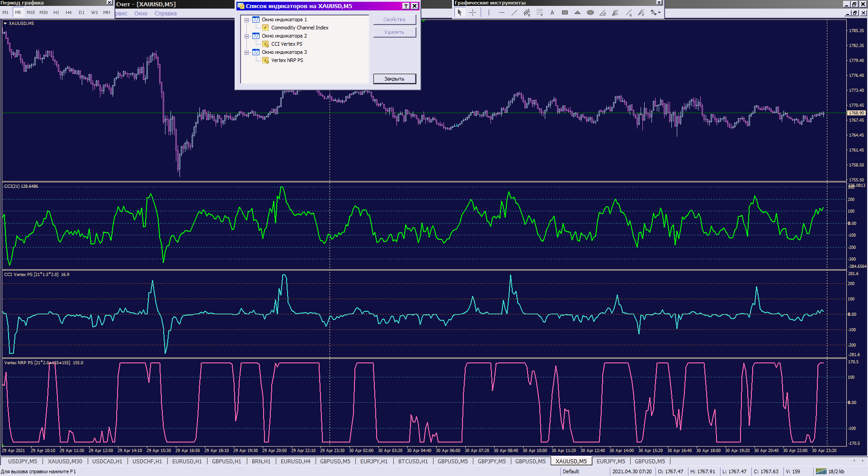Activate the Equidistant Channel tool
868x476 pixels.
tap(527, 13)
